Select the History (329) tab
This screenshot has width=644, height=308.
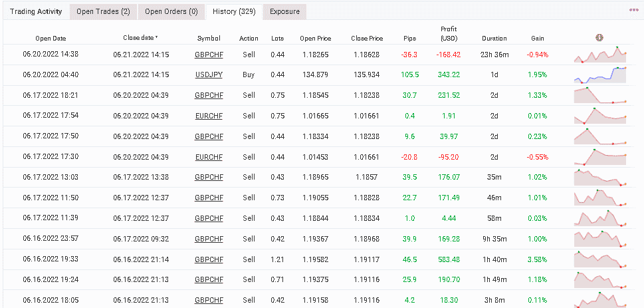pos(234,11)
